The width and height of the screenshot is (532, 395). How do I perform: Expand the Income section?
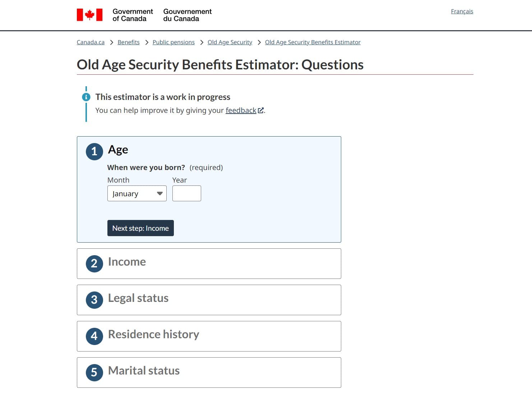(x=209, y=263)
